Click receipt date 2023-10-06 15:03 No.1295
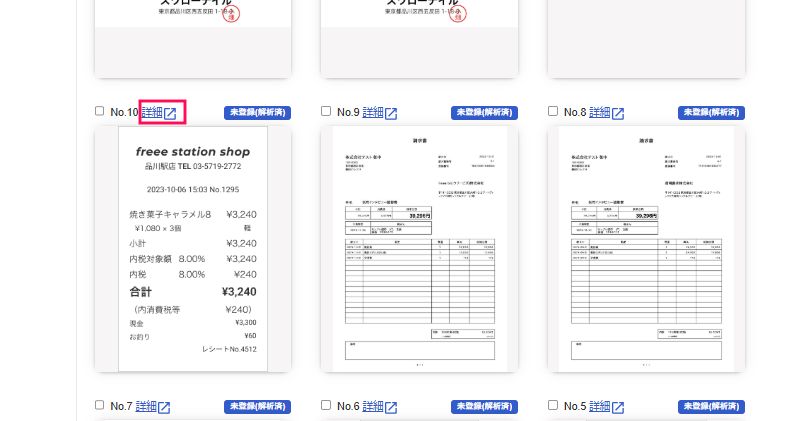The image size is (787, 421). [193, 190]
